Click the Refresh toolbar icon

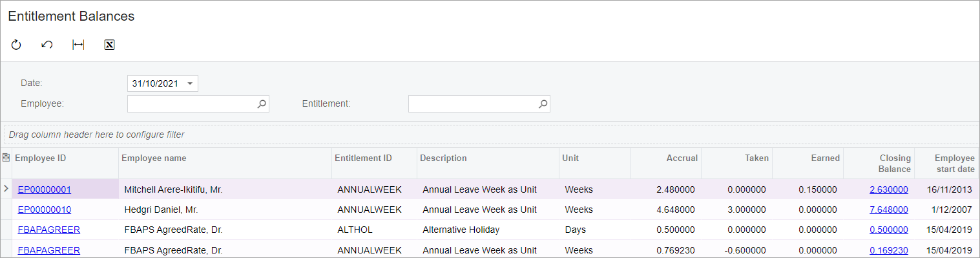coord(16,45)
